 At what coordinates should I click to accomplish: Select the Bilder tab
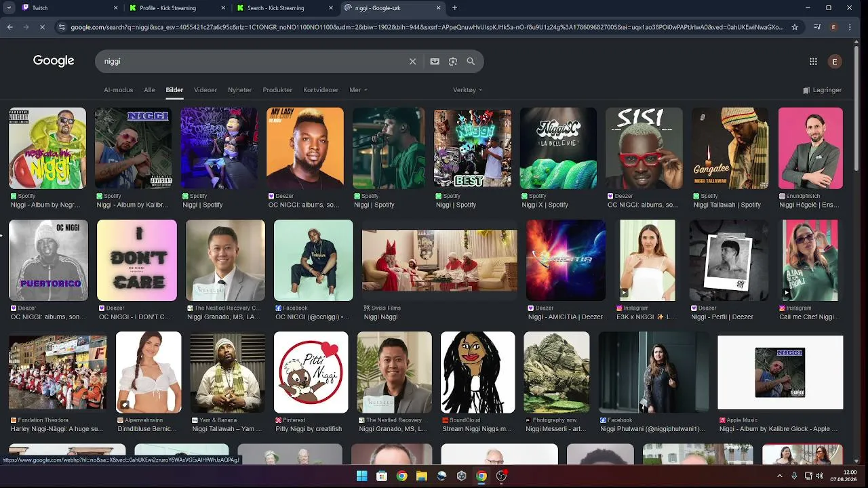coord(174,90)
